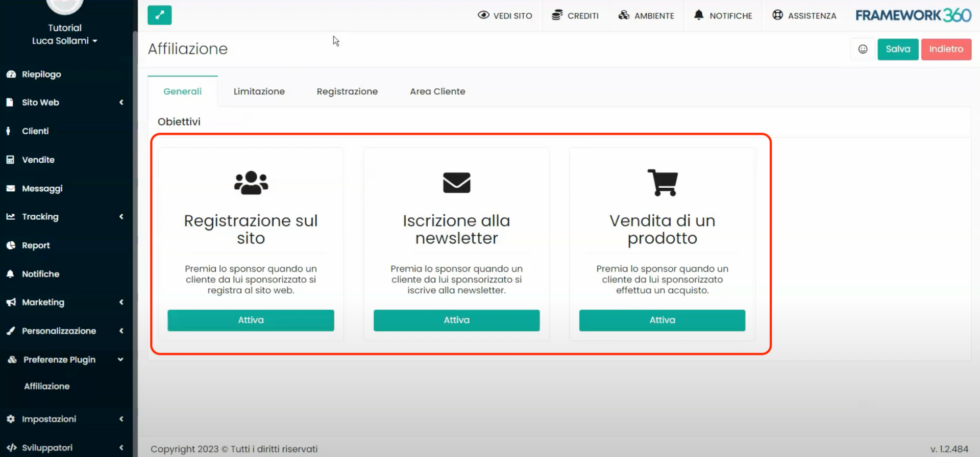Viewport: 980px width, 457px height.
Task: Click the Vendite calculator icon
Action: click(x=10, y=160)
